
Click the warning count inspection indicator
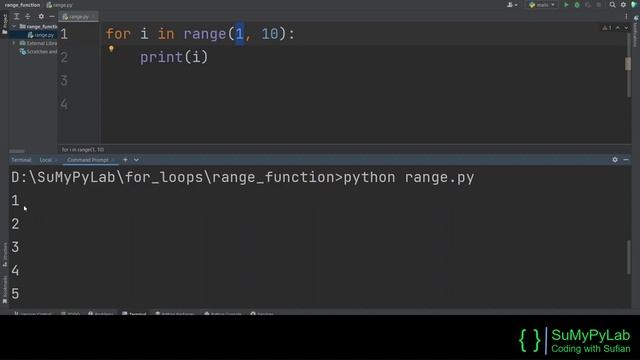(x=607, y=28)
